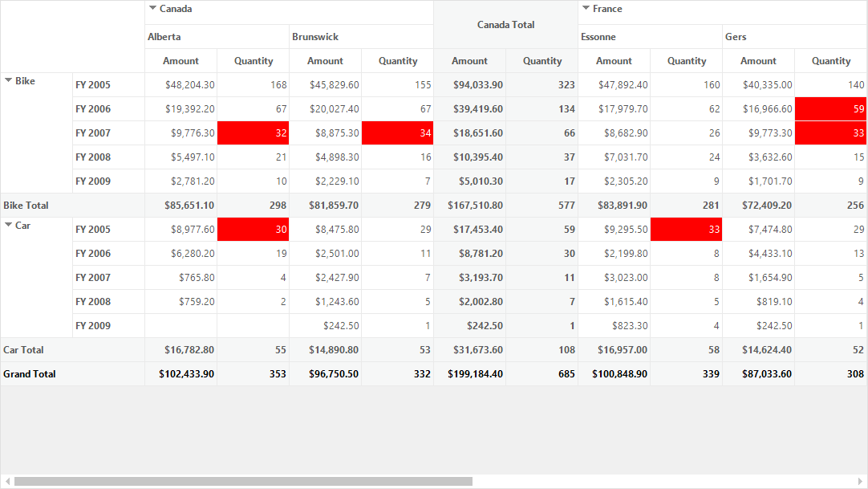Click the $2,002.80 Canada Total cell
868x489 pixels.
click(470, 302)
